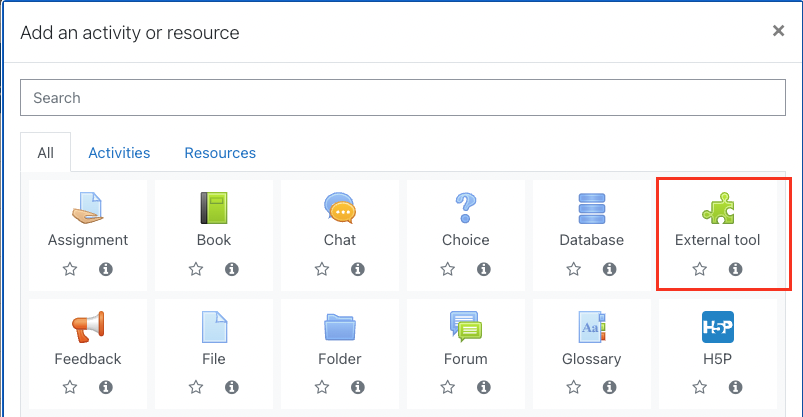Viewport: 803px width, 417px height.
Task: Choose the Feedback megaphone icon
Action: 88,327
